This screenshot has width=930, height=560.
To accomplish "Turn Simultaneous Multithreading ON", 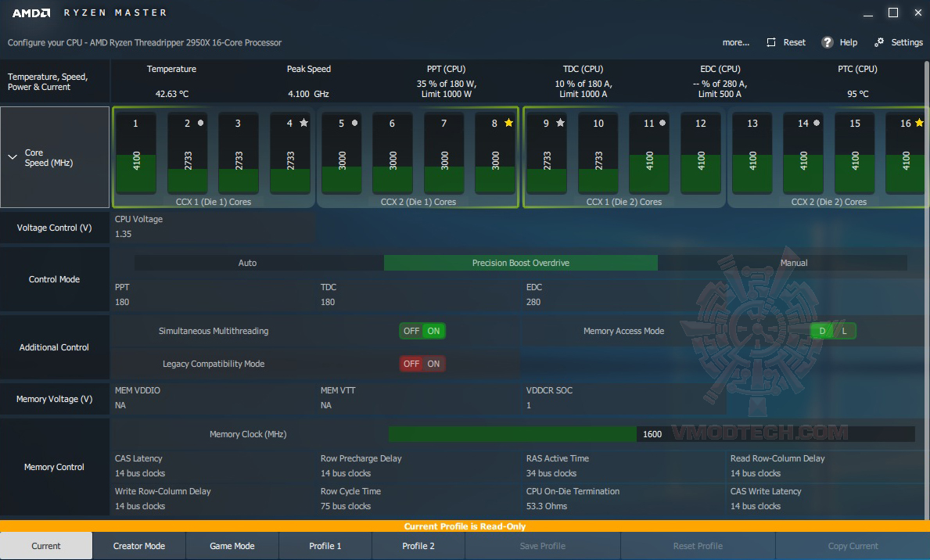I will tap(433, 331).
